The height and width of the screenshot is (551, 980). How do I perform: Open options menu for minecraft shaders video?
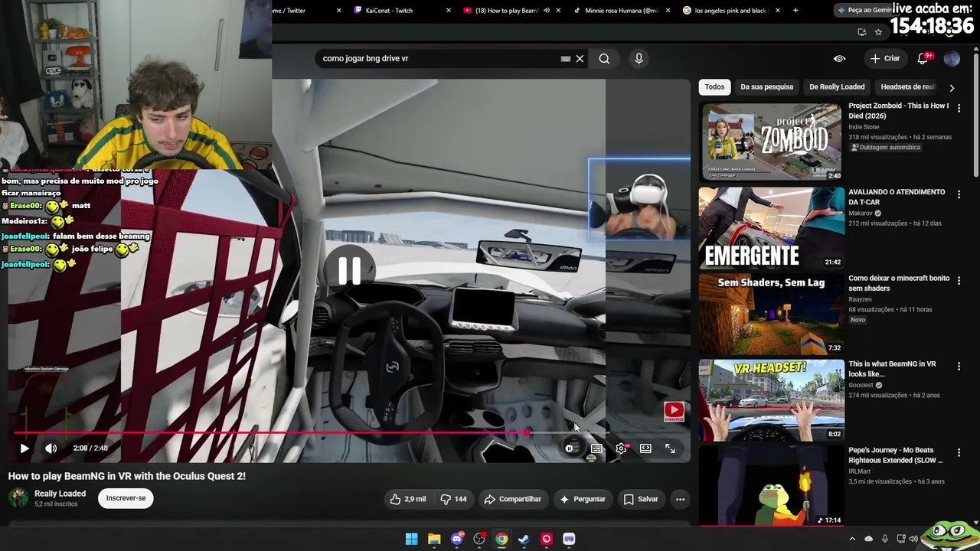tap(959, 281)
